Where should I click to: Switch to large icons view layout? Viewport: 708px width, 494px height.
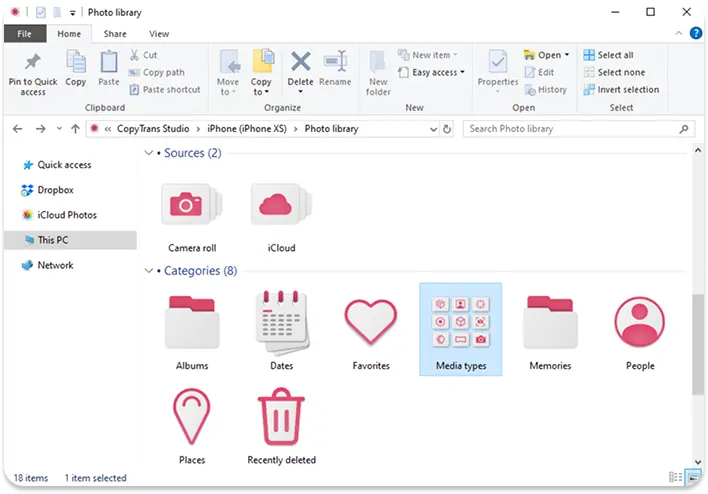693,477
